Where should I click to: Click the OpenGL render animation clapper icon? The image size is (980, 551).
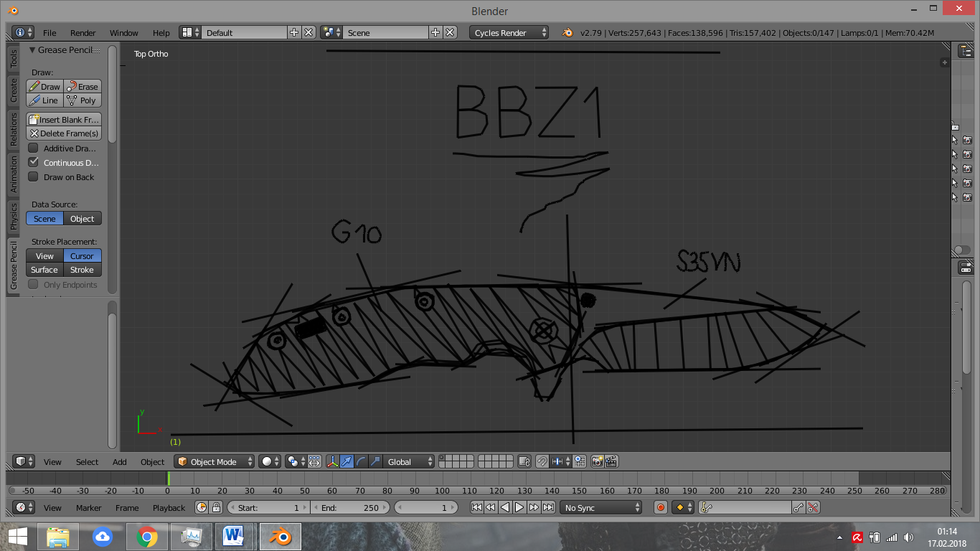612,462
